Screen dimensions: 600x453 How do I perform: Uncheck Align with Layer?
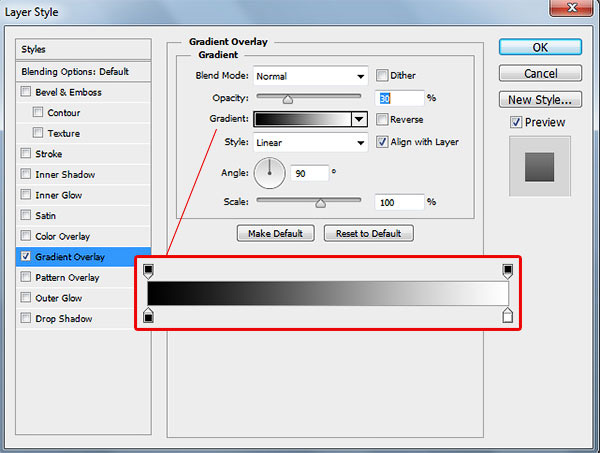tap(382, 142)
